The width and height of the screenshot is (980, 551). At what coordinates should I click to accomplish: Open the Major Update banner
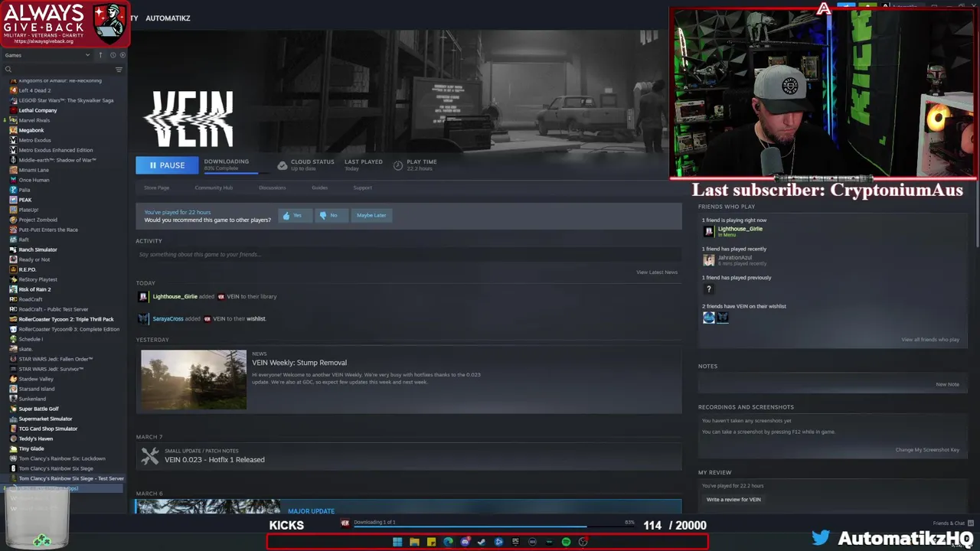coord(408,506)
